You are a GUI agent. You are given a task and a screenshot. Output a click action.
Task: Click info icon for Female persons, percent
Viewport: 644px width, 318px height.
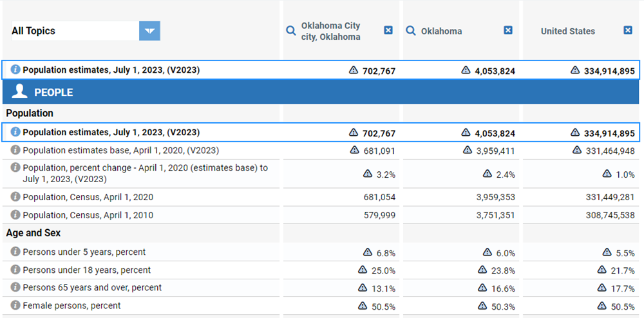pyautogui.click(x=15, y=305)
